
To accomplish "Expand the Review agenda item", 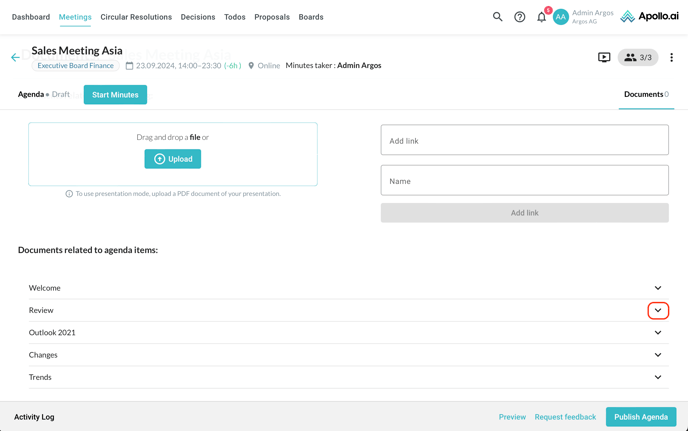I will click(x=657, y=310).
